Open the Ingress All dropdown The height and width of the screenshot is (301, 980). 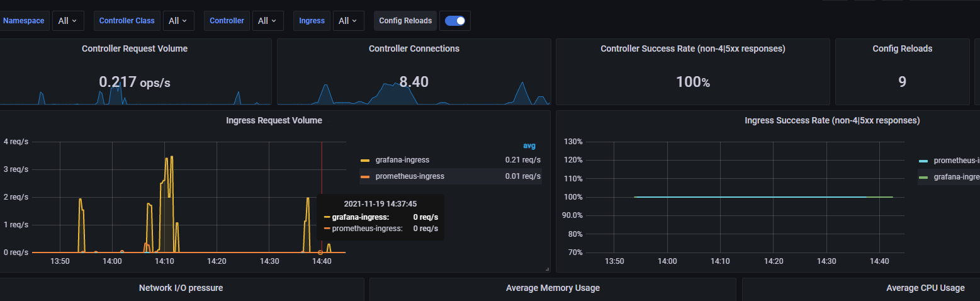pos(348,21)
